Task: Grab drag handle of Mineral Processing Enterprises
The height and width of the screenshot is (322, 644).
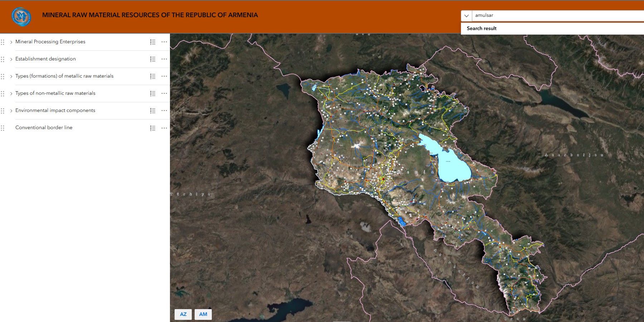Action: click(3, 42)
